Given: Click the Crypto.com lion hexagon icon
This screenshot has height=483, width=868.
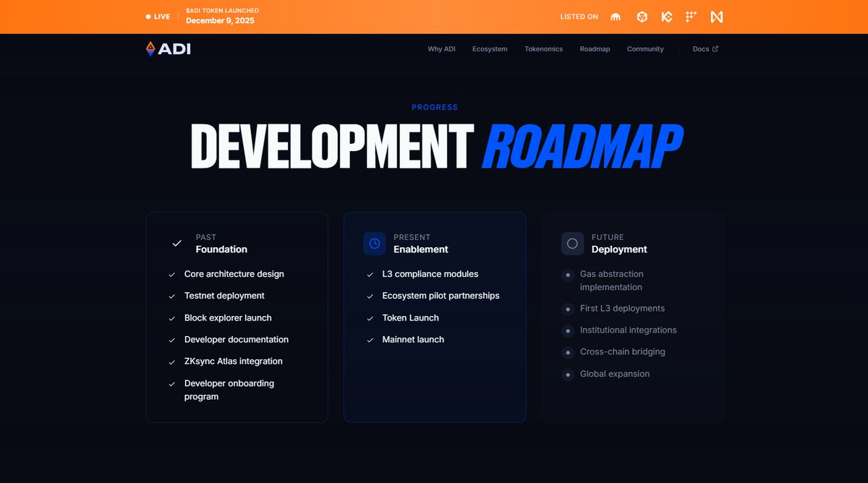Looking at the screenshot, I should point(642,17).
